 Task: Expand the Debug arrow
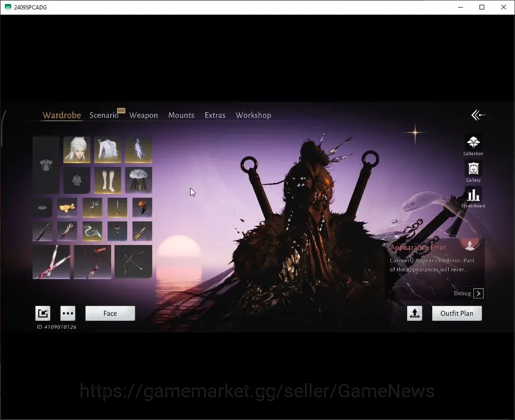(478, 293)
